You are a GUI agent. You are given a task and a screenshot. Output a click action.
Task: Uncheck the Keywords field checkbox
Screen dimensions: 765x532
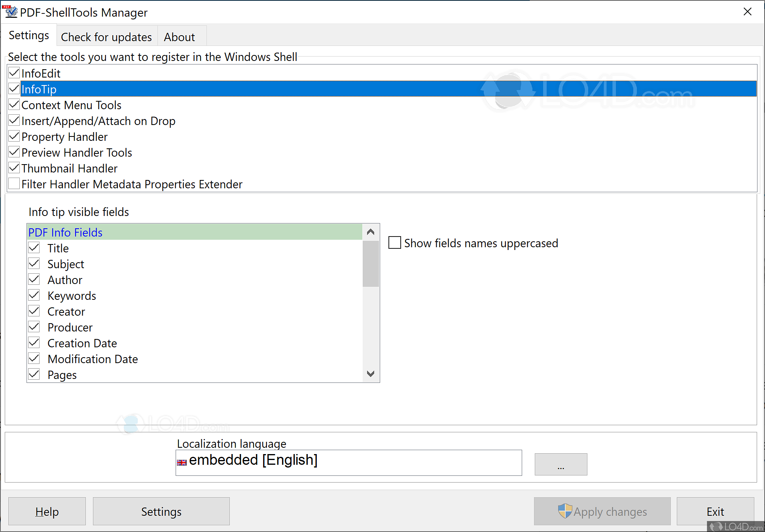click(34, 295)
